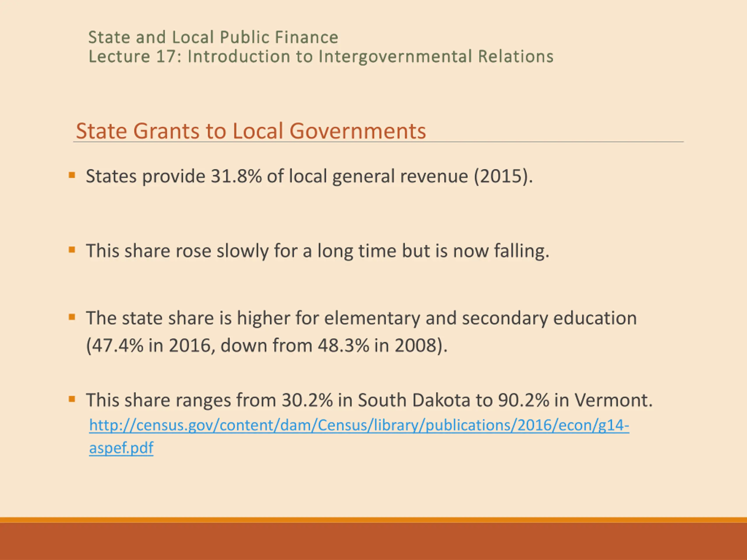Screen dimensions: 747x560
Task: Click the '31.8%' figure in the first bullet
Action: [x=236, y=176]
